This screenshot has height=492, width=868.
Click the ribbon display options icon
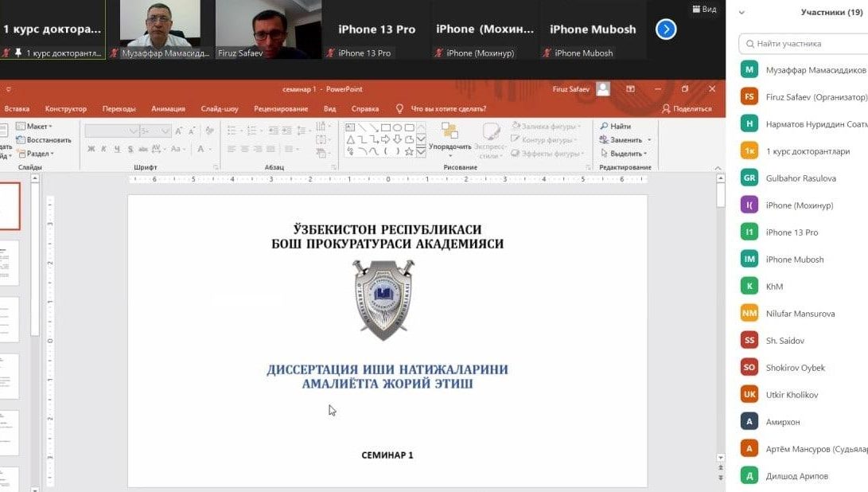[631, 88]
